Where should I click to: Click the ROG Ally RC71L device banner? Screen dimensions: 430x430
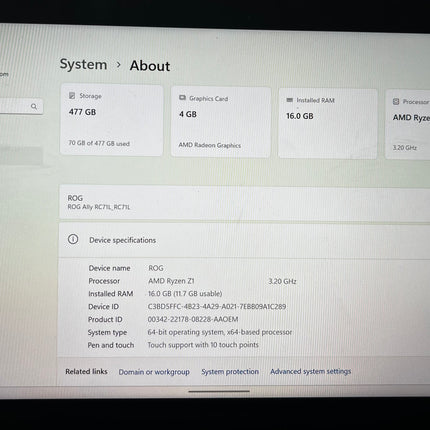[x=244, y=203]
